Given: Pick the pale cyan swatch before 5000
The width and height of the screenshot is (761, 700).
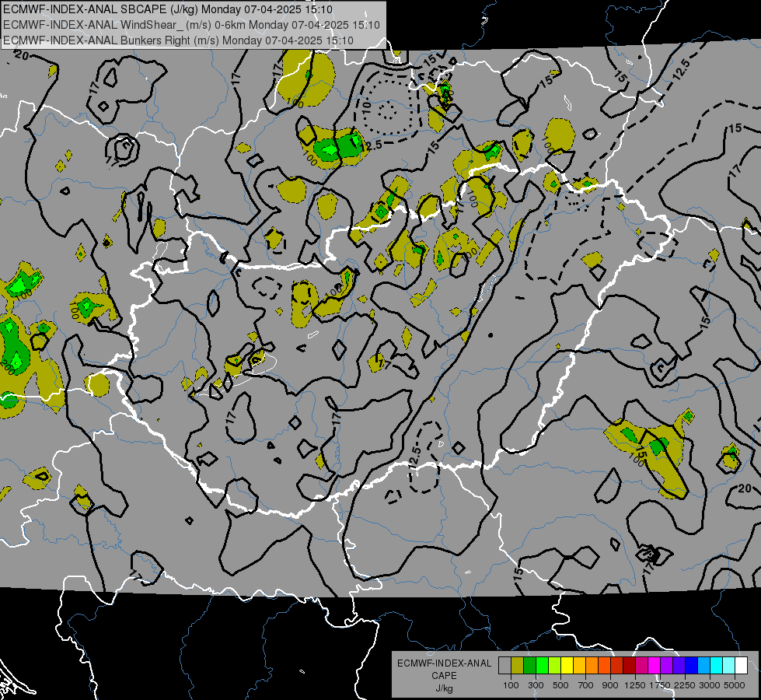Looking at the screenshot, I should (729, 665).
